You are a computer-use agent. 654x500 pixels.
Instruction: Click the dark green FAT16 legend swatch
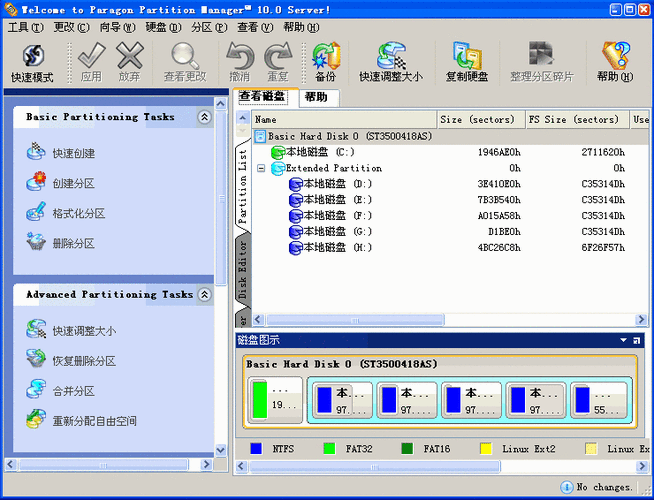click(407, 449)
